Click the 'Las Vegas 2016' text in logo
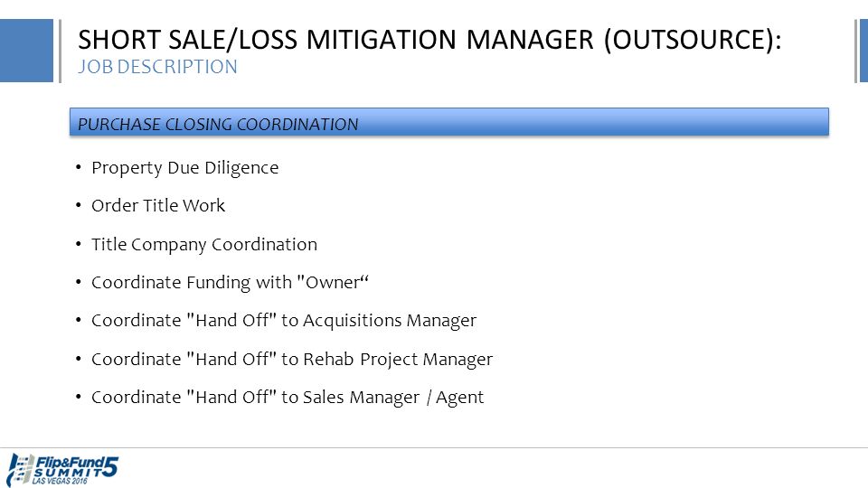Image resolution: width=868 pixels, height=488 pixels. point(60,482)
